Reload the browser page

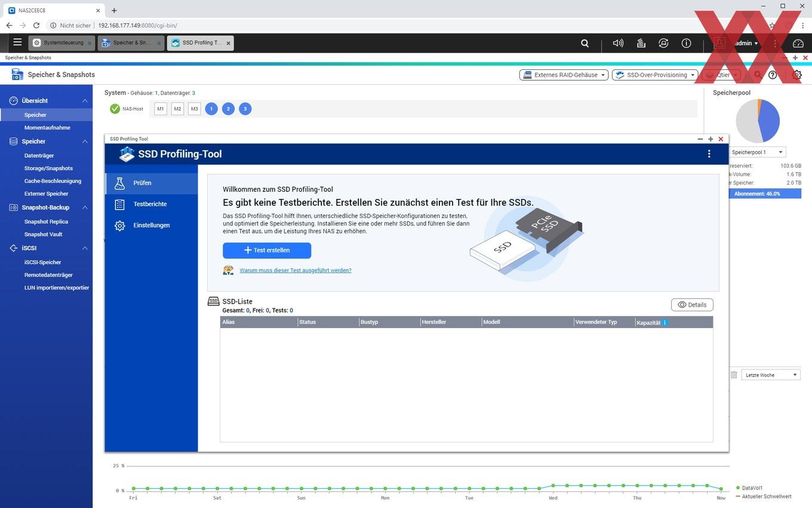coord(36,25)
